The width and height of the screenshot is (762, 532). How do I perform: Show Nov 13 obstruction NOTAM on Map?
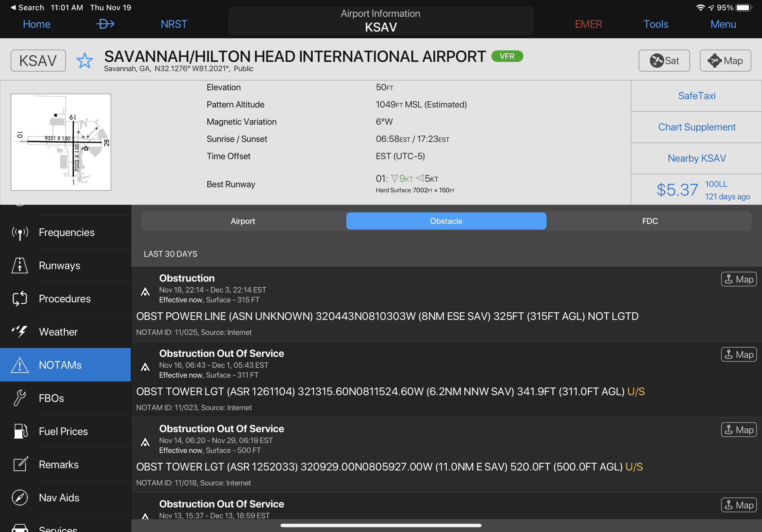[738, 505]
